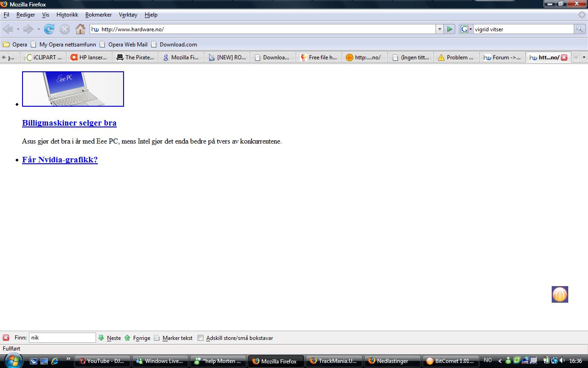Open the Windows Start menu
This screenshot has width=588, height=368.
point(13,360)
